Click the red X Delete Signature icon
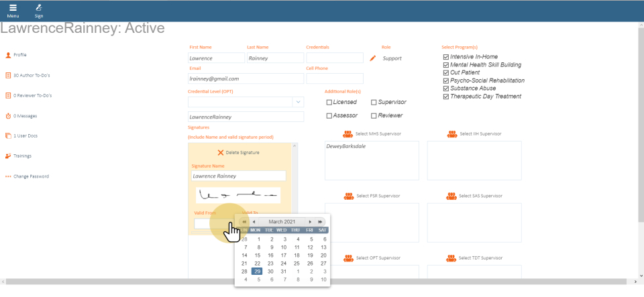This screenshot has width=644, height=297. 221,153
